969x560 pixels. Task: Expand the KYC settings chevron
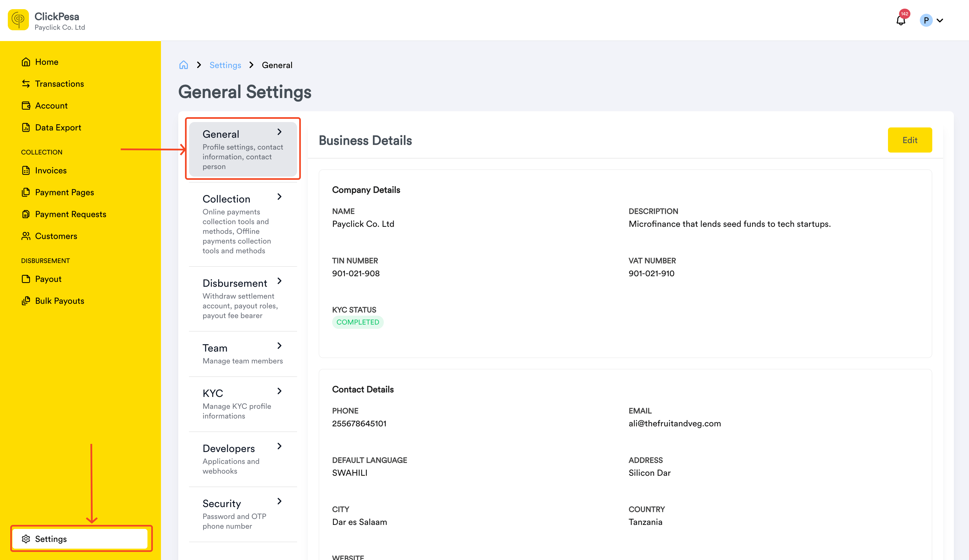pos(280,391)
